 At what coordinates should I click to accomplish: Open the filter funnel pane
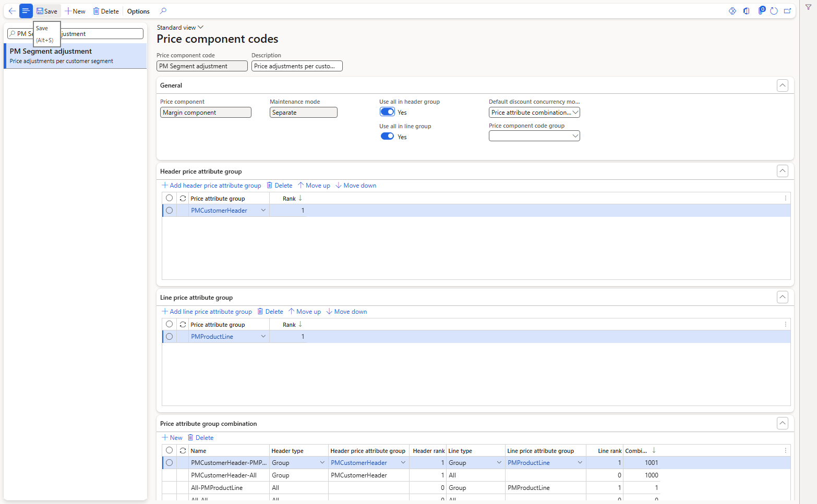(808, 7)
